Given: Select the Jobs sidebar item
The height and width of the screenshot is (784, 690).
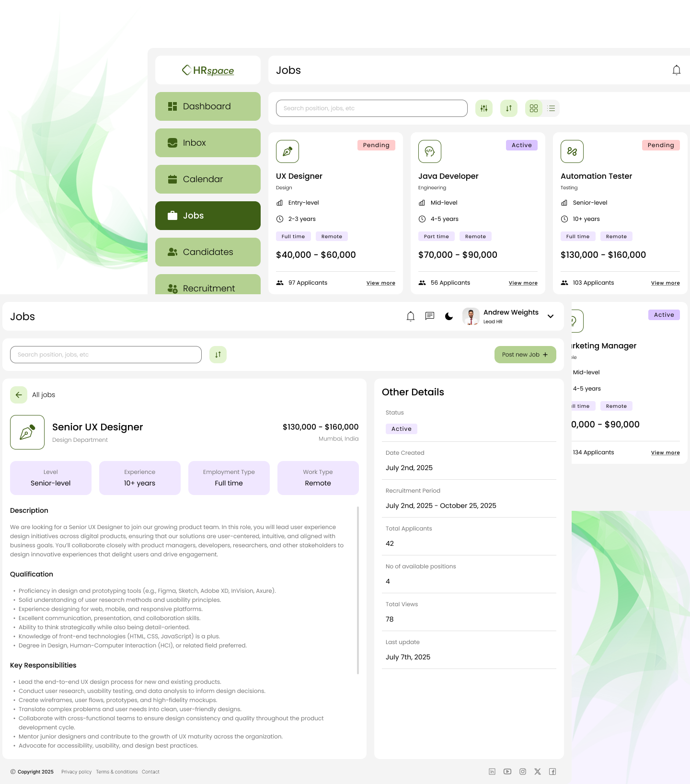Looking at the screenshot, I should [208, 216].
